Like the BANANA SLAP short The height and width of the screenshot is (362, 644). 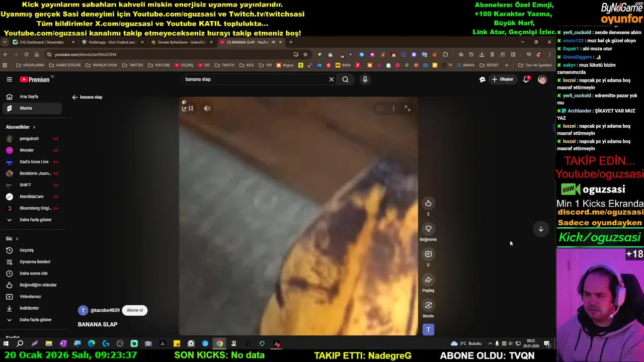click(428, 203)
